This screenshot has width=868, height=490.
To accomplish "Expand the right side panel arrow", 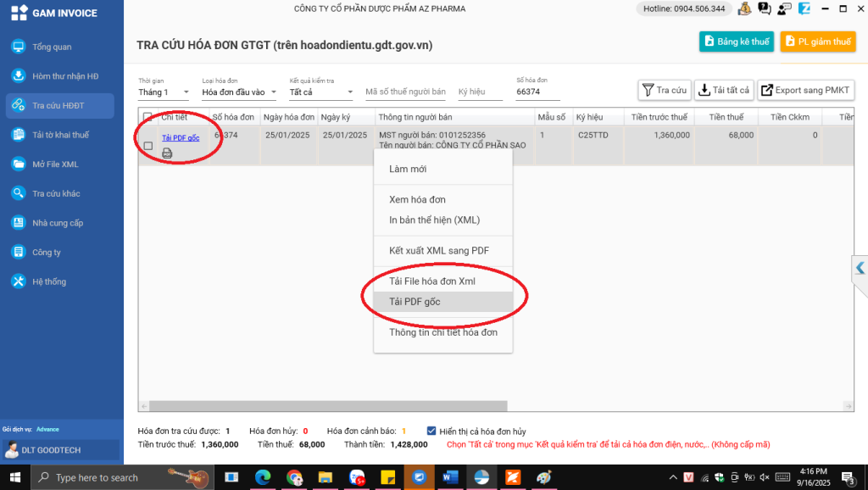I will [x=860, y=269].
